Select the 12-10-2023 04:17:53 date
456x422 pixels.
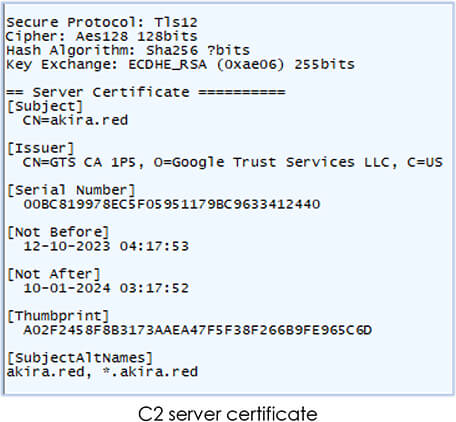106,246
